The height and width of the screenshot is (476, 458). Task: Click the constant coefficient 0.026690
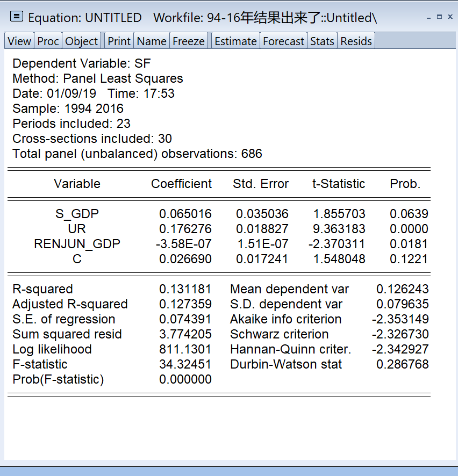(x=185, y=259)
